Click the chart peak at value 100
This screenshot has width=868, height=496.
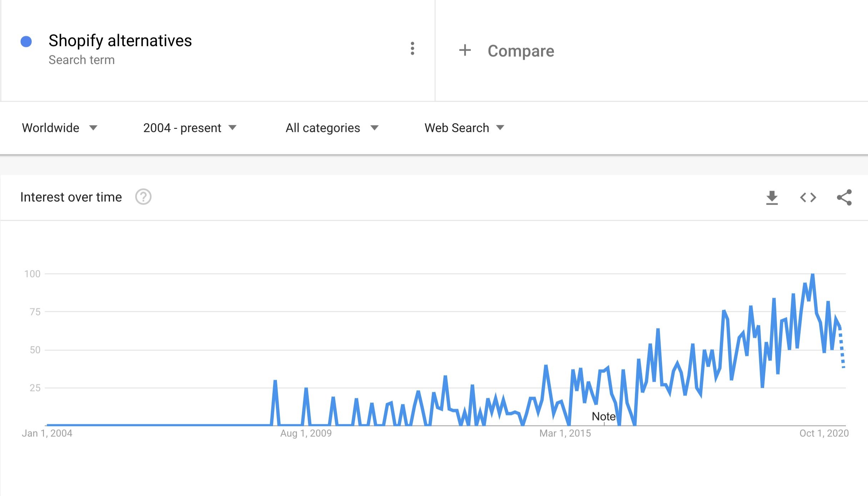(x=813, y=274)
